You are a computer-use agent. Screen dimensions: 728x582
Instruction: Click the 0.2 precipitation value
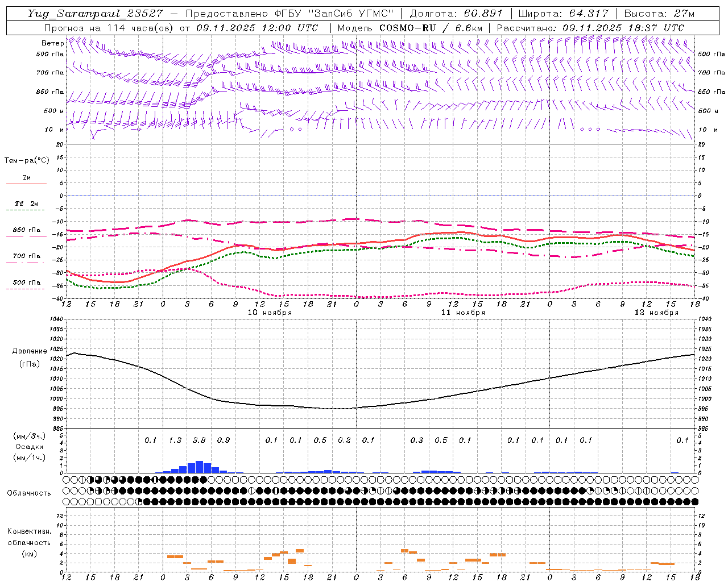click(344, 440)
